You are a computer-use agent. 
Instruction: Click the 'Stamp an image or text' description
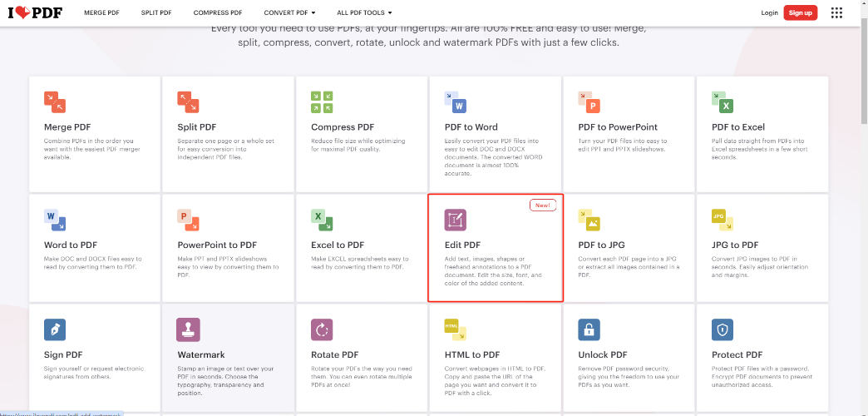[x=225, y=380]
